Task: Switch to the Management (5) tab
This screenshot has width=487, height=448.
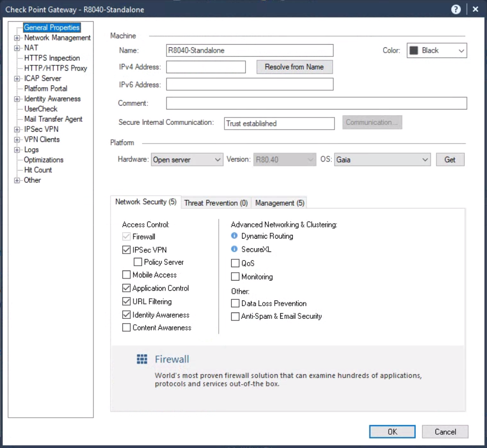Action: tap(280, 203)
